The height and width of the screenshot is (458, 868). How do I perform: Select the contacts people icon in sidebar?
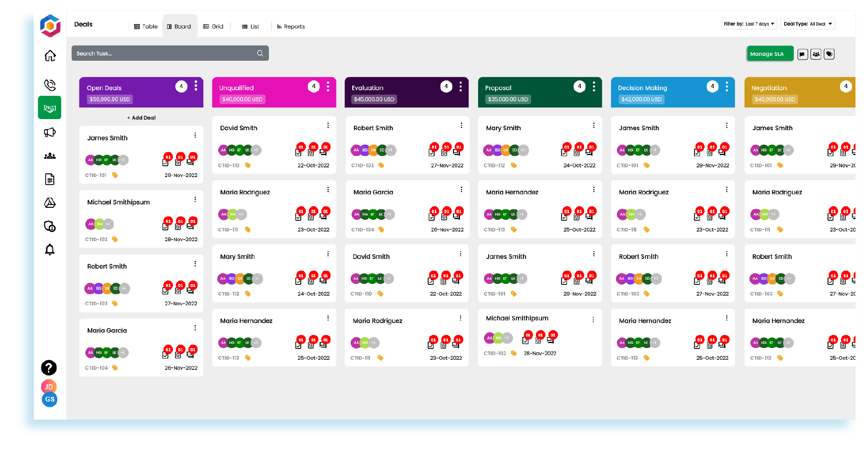point(50,156)
